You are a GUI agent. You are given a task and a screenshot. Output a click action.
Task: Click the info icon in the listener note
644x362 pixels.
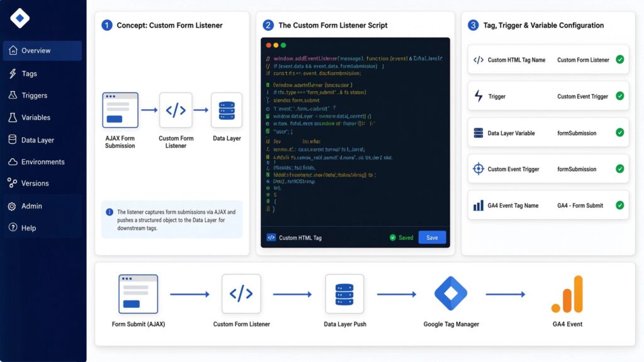(x=109, y=212)
